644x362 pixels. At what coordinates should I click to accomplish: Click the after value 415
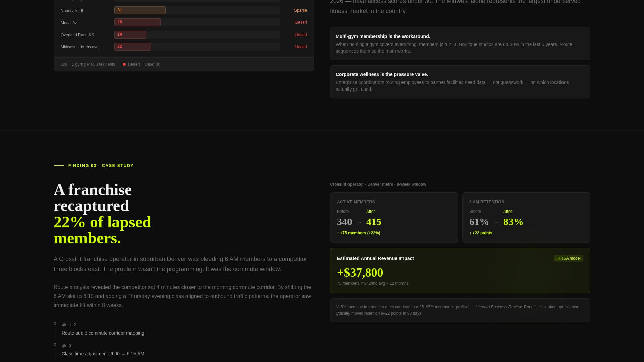[374, 222]
